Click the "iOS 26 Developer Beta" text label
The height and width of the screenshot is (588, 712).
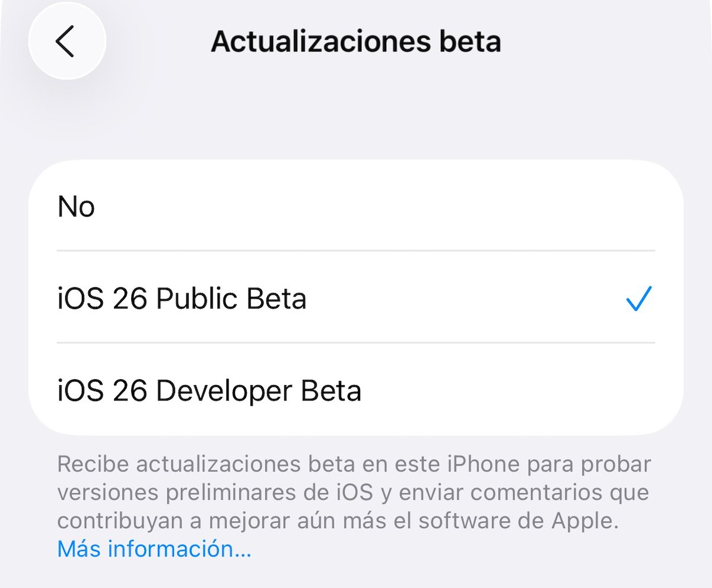(209, 391)
